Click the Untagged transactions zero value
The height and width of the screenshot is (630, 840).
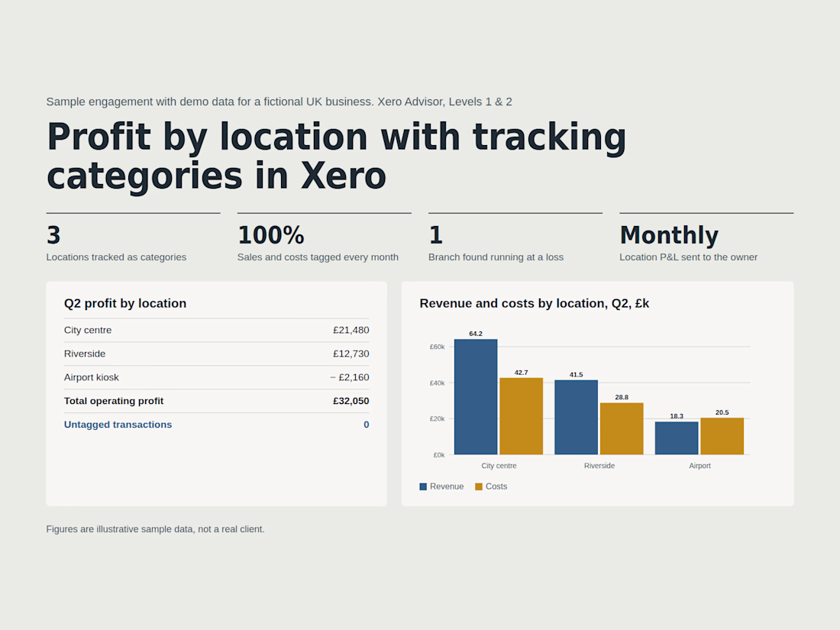367,425
